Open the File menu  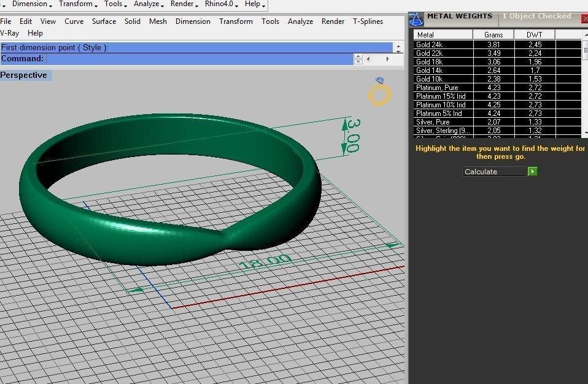point(6,21)
